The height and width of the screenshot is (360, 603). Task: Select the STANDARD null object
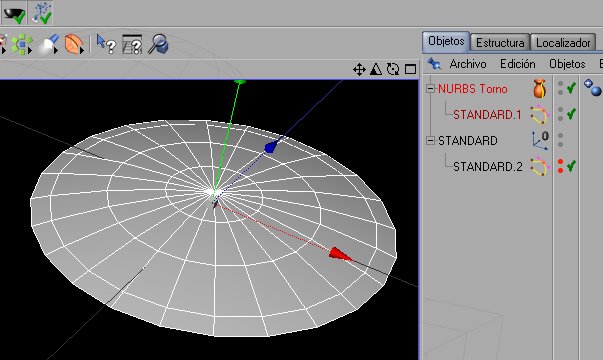468,141
